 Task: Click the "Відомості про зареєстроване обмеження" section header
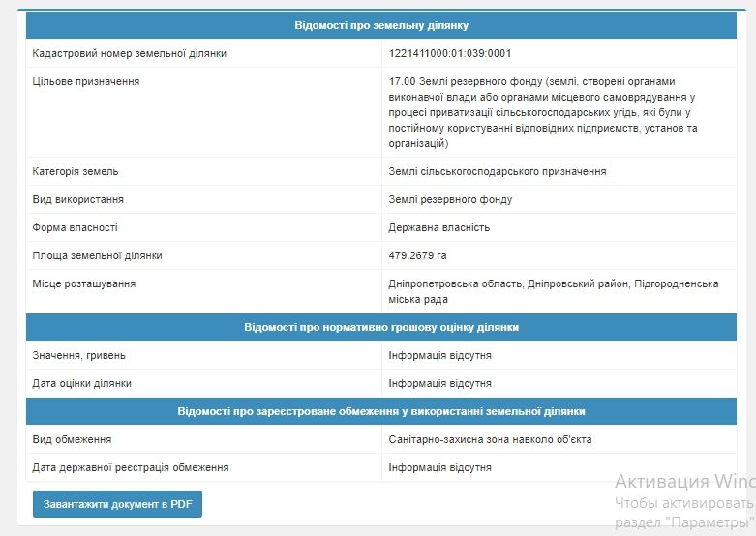(x=381, y=411)
